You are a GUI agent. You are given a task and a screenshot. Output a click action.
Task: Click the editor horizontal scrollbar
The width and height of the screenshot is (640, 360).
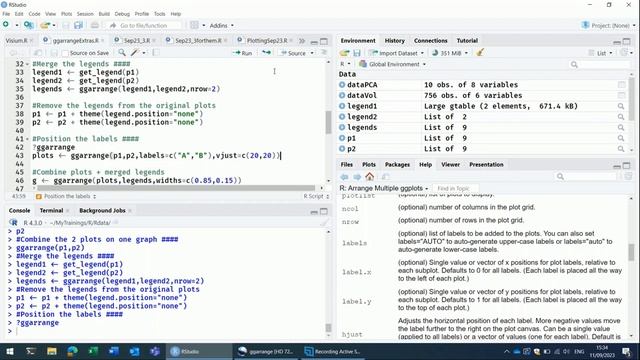(x=176, y=188)
